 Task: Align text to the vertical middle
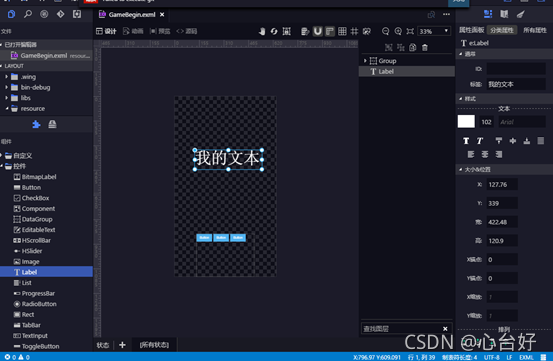[x=513, y=141]
